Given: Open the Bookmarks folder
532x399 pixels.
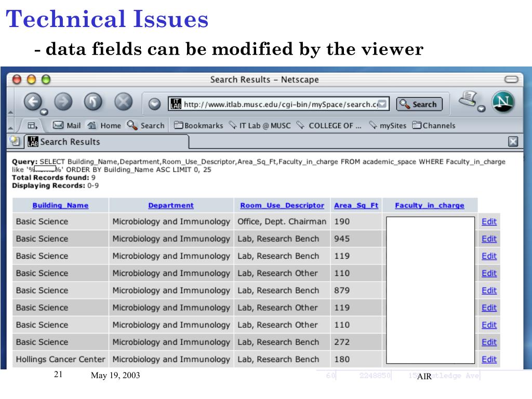Looking at the screenshot, I should 198,126.
